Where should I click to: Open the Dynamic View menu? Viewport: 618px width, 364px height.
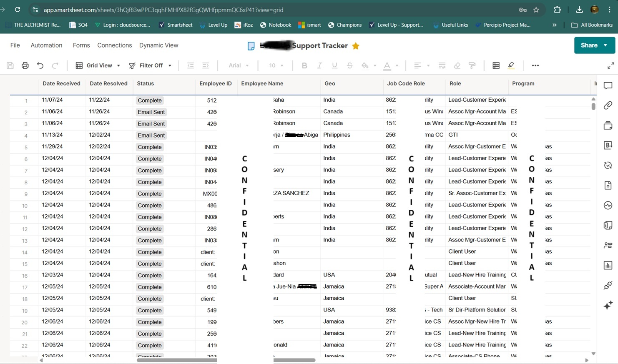pos(158,45)
